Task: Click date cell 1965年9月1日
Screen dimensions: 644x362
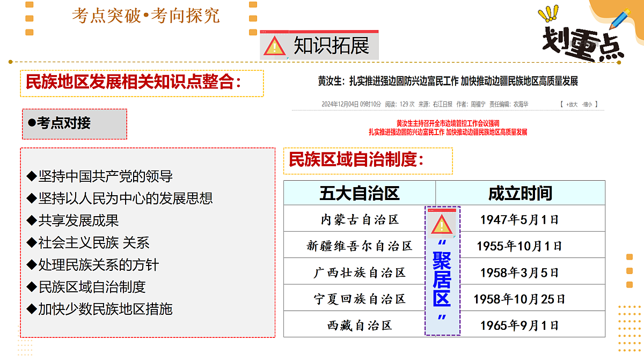Action: click(x=519, y=325)
